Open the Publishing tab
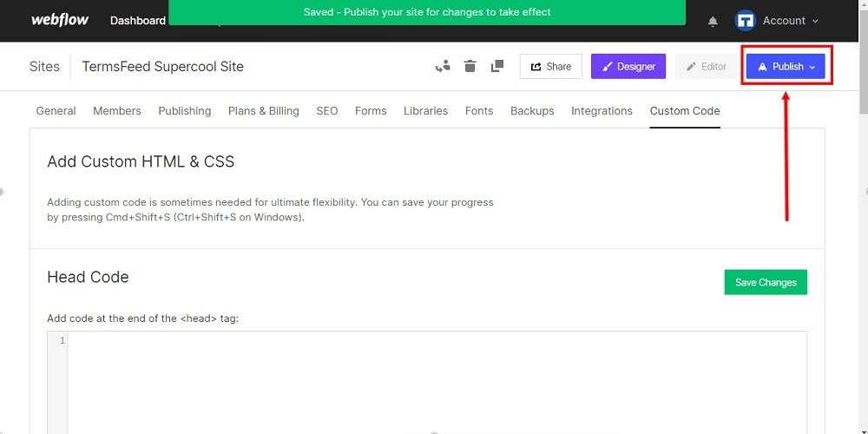The width and height of the screenshot is (868, 434). tap(184, 111)
